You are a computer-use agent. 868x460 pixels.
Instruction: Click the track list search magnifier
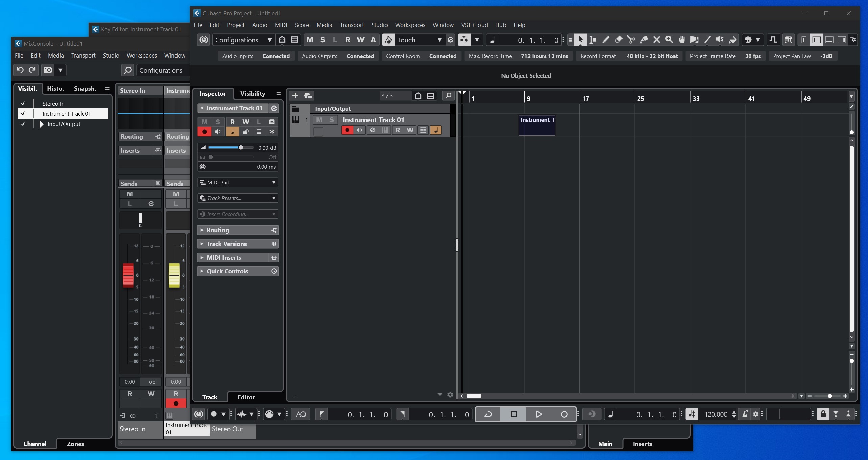[448, 95]
